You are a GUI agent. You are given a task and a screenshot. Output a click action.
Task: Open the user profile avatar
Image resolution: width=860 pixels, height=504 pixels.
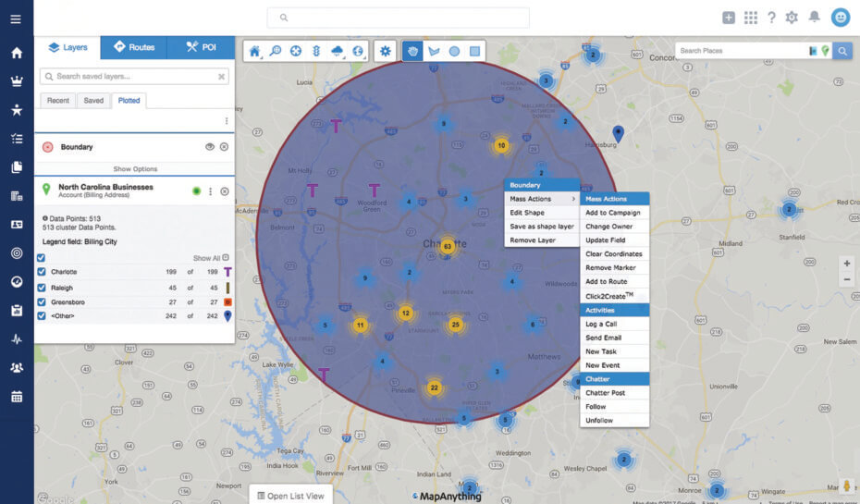pos(841,17)
